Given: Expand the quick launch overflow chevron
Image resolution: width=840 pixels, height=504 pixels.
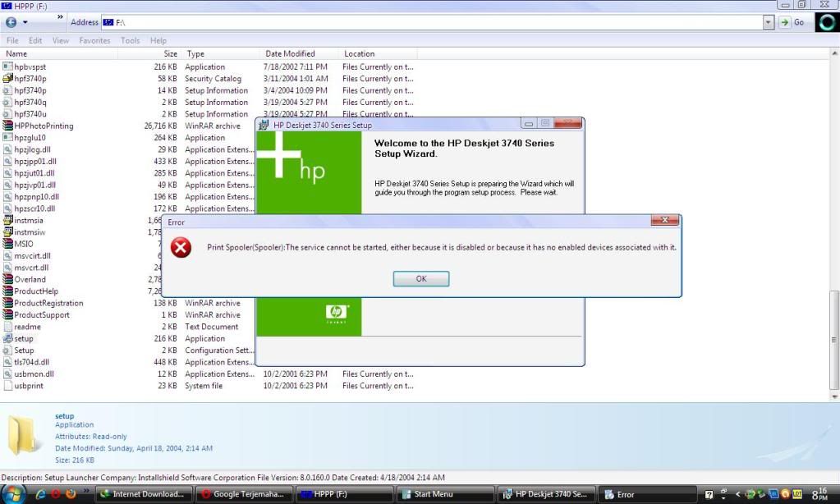Looking at the screenshot, I should click(x=85, y=490).
